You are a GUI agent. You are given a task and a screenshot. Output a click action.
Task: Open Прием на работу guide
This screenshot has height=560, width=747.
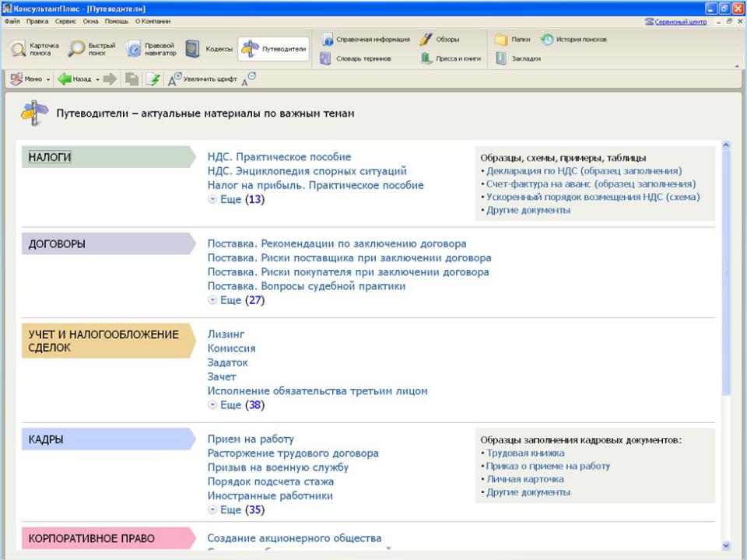coord(251,439)
